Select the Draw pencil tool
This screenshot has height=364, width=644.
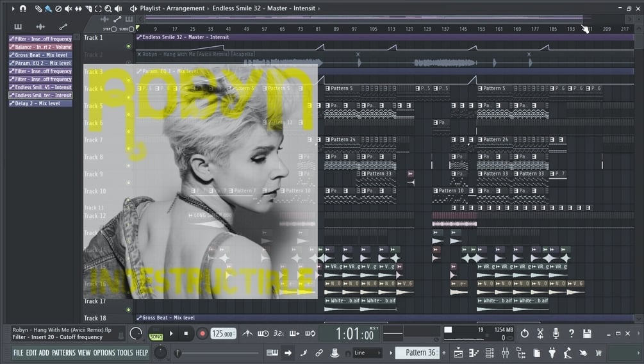38,8
